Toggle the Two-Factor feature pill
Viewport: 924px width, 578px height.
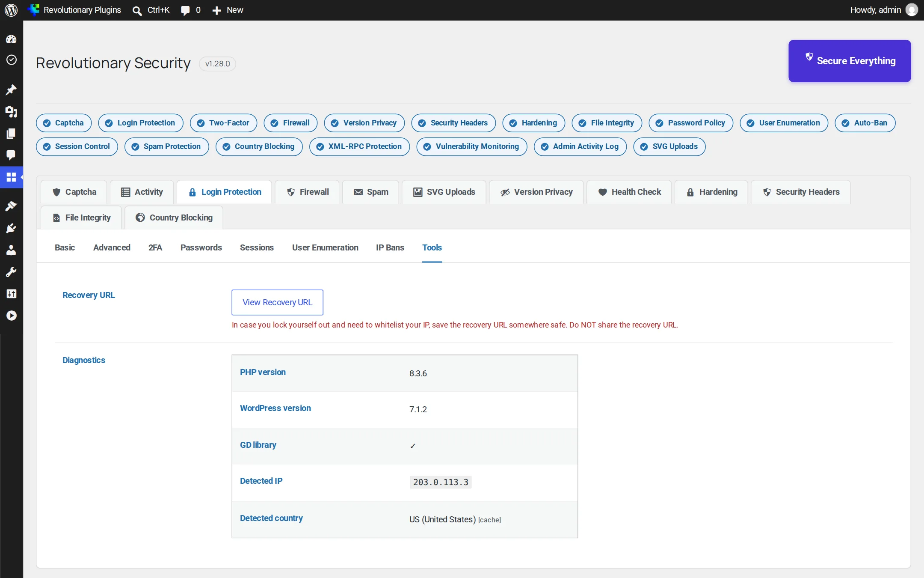tap(223, 123)
